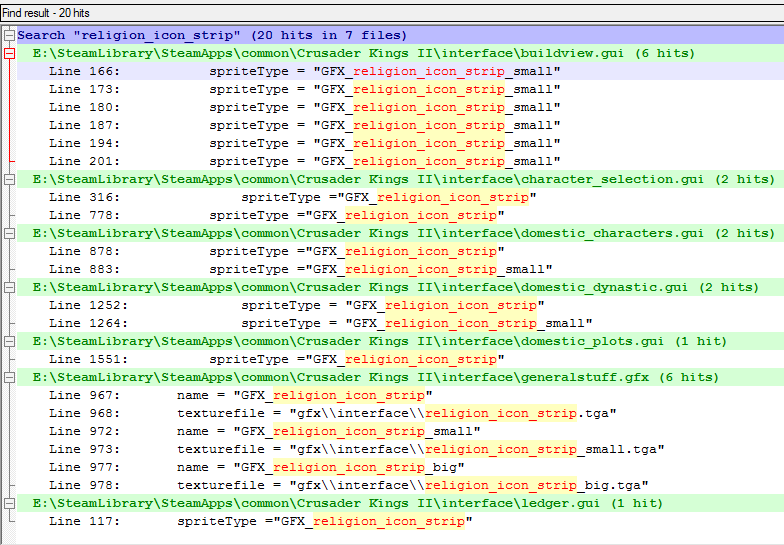
Task: Go to Line 972 name GFX_religion_icon_strip_small
Action: [x=400, y=432]
